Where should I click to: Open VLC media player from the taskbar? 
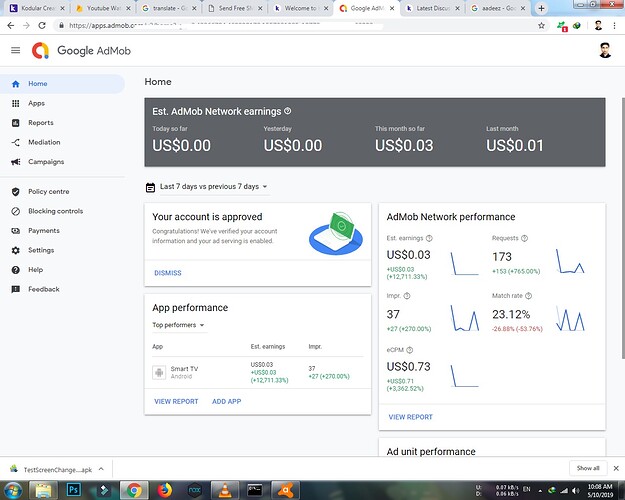click(225, 490)
